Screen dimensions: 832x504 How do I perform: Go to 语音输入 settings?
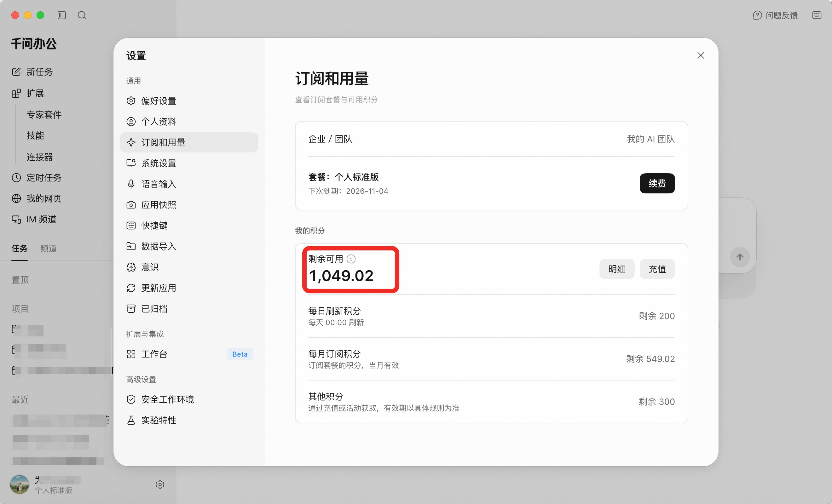189,184
